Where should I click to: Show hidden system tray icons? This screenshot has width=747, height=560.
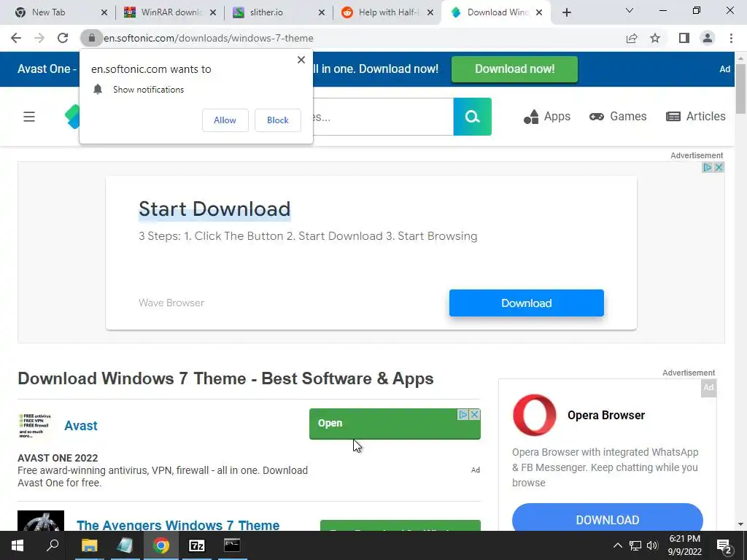click(x=617, y=545)
